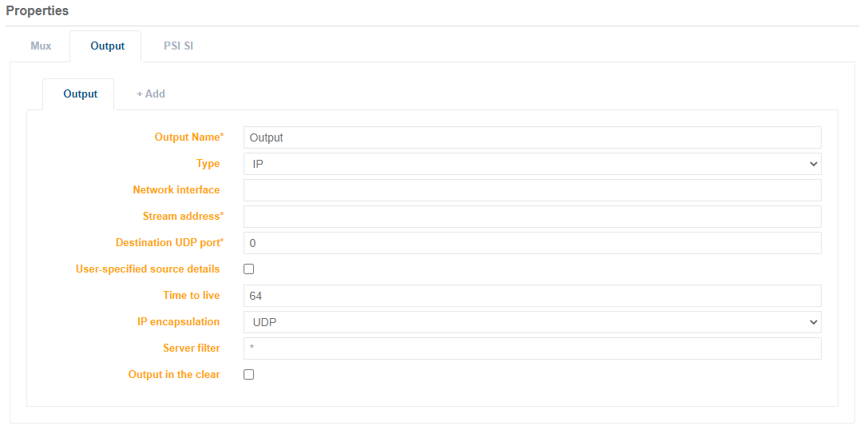The width and height of the screenshot is (868, 430).
Task: Enable User-specified source details checkbox
Action: pyautogui.click(x=248, y=269)
